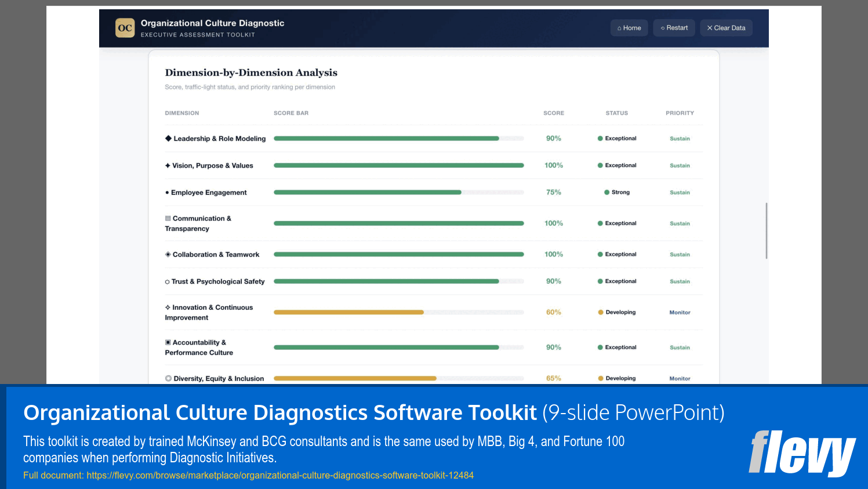868x489 pixels.
Task: Click the Dimension-by-Dimension Analysis heading
Action: (x=251, y=73)
